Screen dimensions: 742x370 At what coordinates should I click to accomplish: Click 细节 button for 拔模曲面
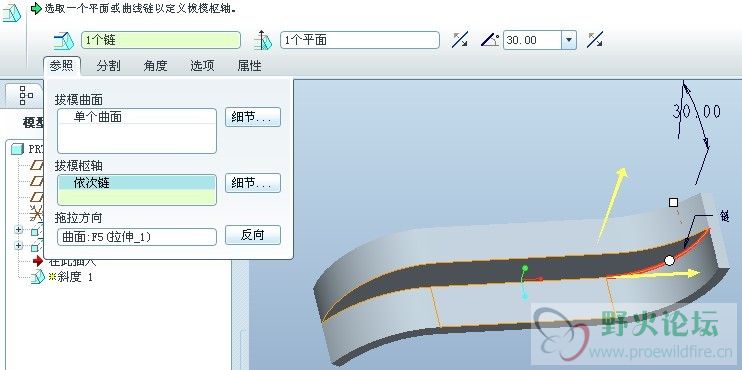click(253, 117)
